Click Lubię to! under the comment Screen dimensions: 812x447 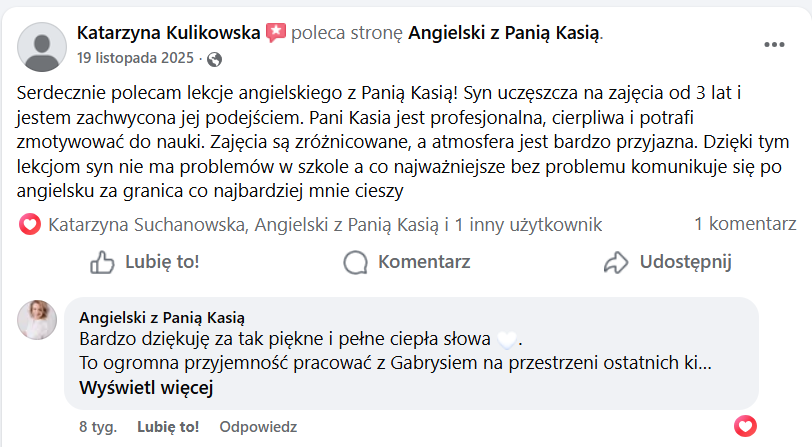coord(168,427)
